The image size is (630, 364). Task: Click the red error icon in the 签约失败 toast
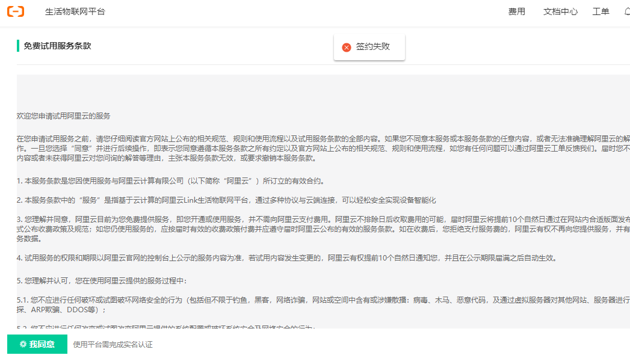tap(347, 48)
